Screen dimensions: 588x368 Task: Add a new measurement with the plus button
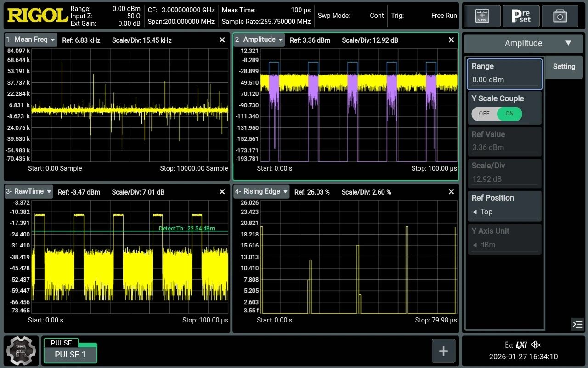[x=443, y=351]
